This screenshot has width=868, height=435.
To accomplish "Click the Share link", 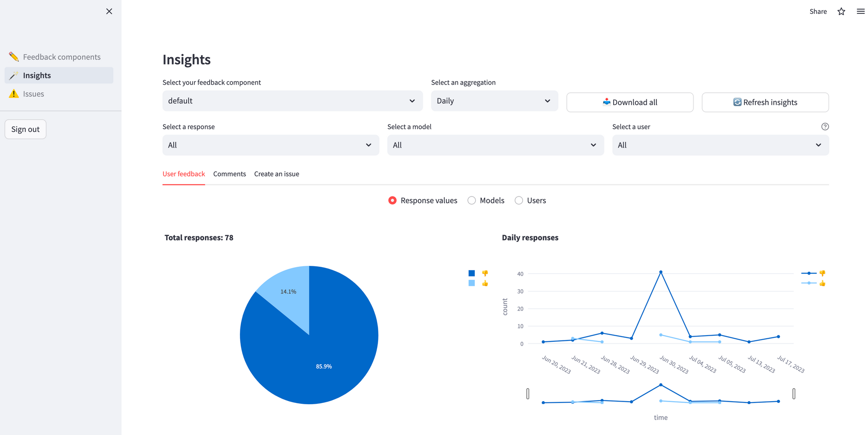I will click(x=818, y=11).
